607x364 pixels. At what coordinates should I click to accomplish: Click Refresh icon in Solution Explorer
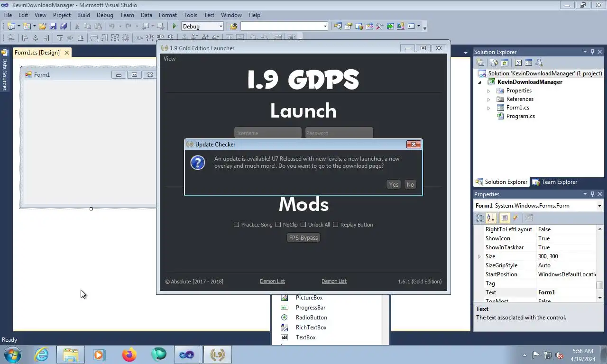pyautogui.click(x=505, y=63)
